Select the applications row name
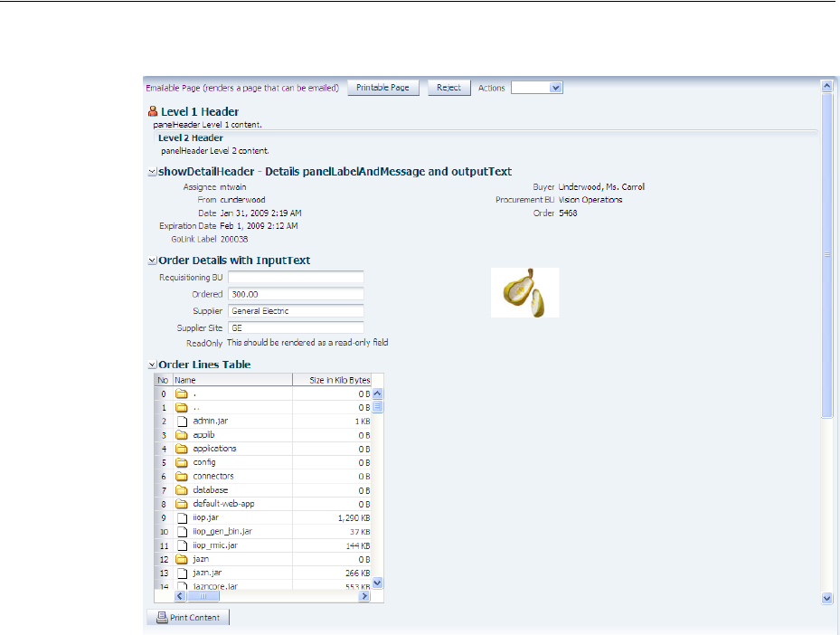This screenshot has width=840, height=635. [214, 449]
